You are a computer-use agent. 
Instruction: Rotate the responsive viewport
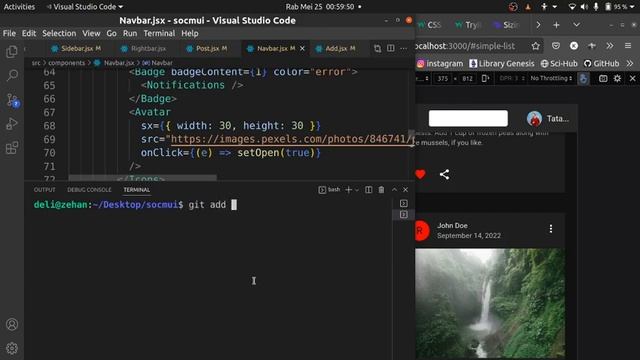pyautogui.click(x=485, y=78)
